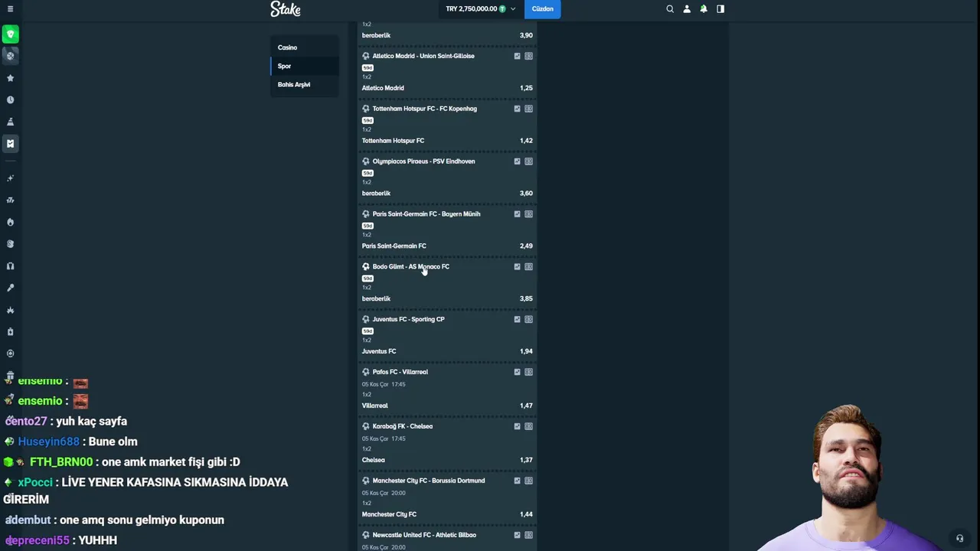Open Pafos FC - Villarreal match
The width and height of the screenshot is (980, 551).
click(x=400, y=372)
